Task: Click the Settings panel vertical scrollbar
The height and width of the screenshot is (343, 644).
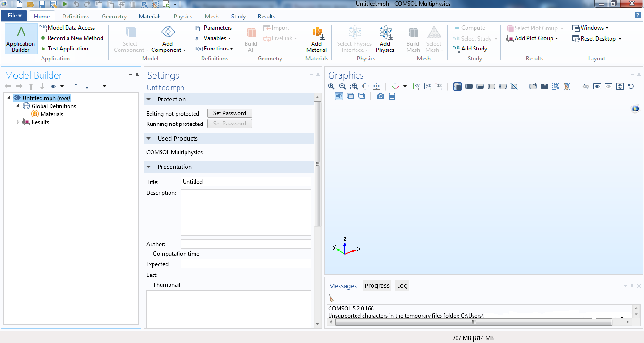Action: pyautogui.click(x=317, y=164)
